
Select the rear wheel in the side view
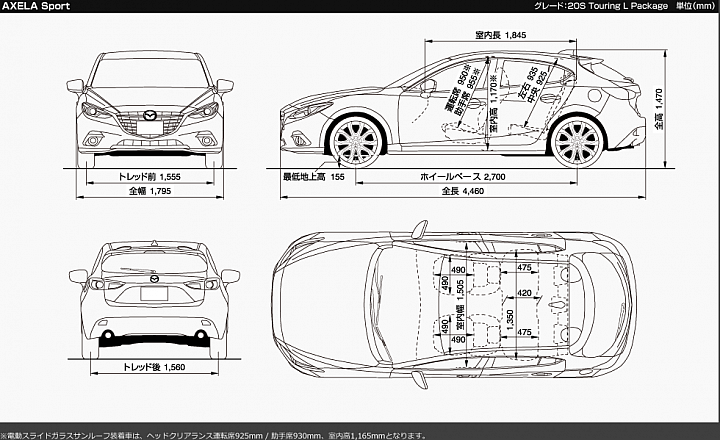tap(576, 142)
